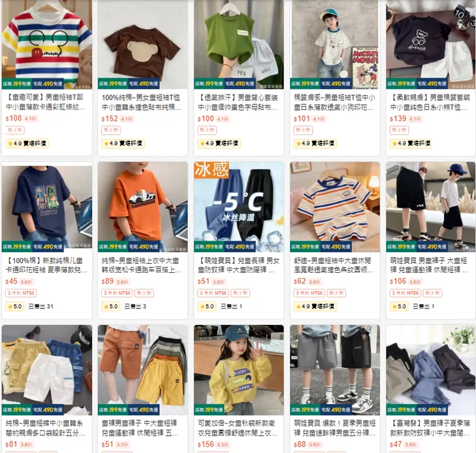476x453 pixels.
Task: Open the grey and black boys shorts photo
Action: tap(335, 370)
